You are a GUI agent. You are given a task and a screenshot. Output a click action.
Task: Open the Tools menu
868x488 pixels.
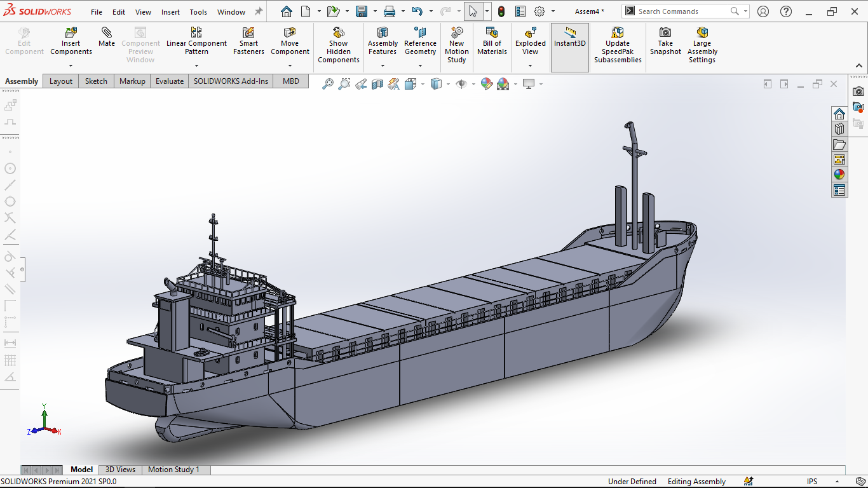tap(198, 12)
